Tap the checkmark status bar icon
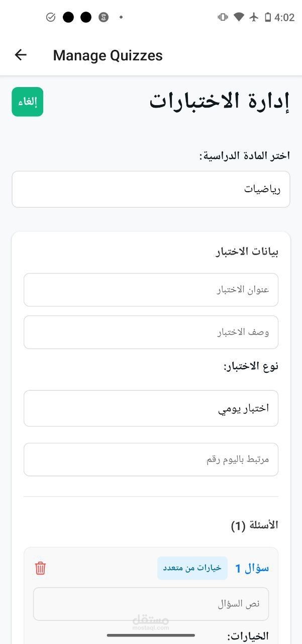The width and height of the screenshot is (302, 644). tap(51, 18)
